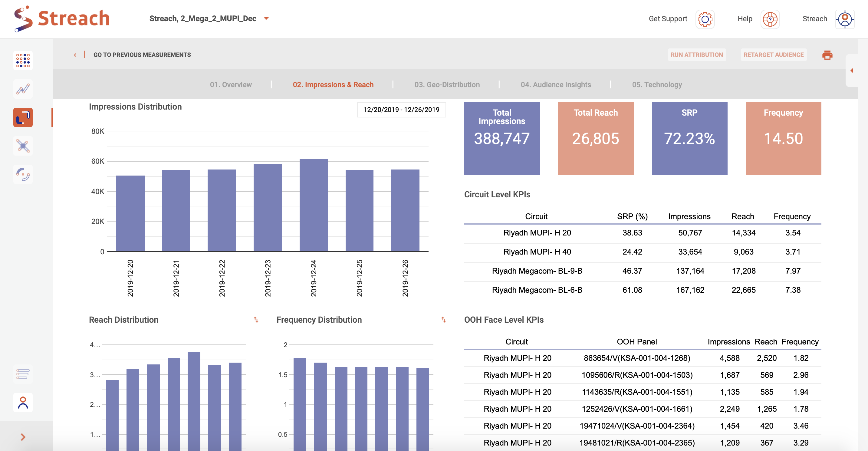The width and height of the screenshot is (868, 451).
Task: Click the date range field 12/20/2019 - 12/26/2019
Action: (401, 110)
